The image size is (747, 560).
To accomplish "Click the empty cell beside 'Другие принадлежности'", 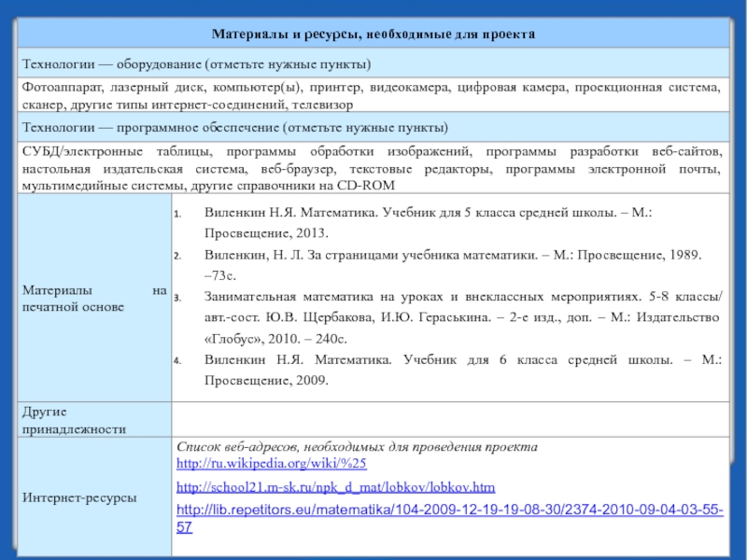I will coord(451,419).
